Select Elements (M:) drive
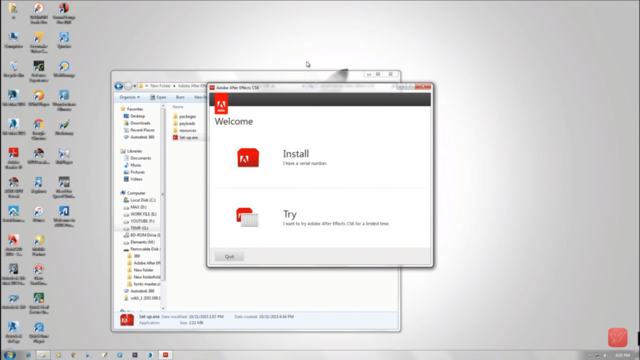This screenshot has height=360, width=640. pyautogui.click(x=139, y=242)
